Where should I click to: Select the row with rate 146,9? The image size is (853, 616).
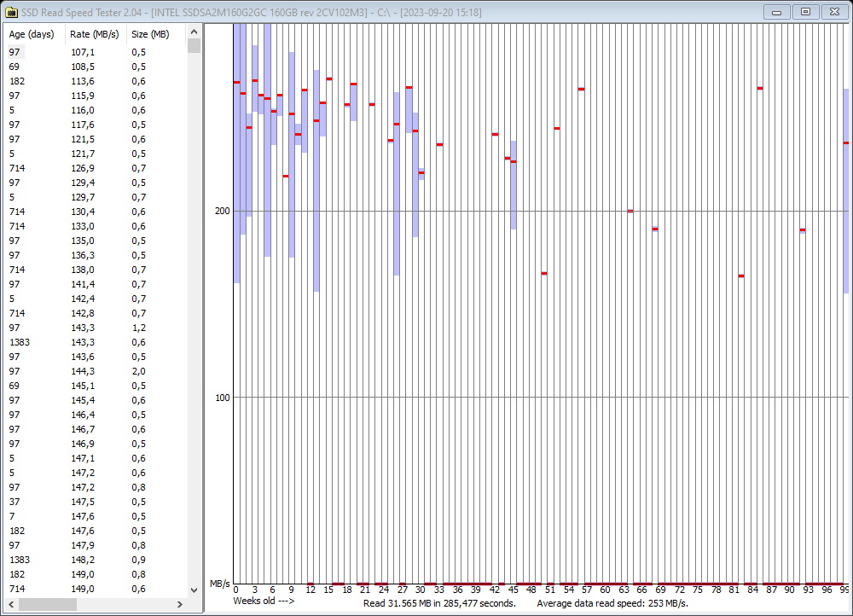click(x=96, y=444)
